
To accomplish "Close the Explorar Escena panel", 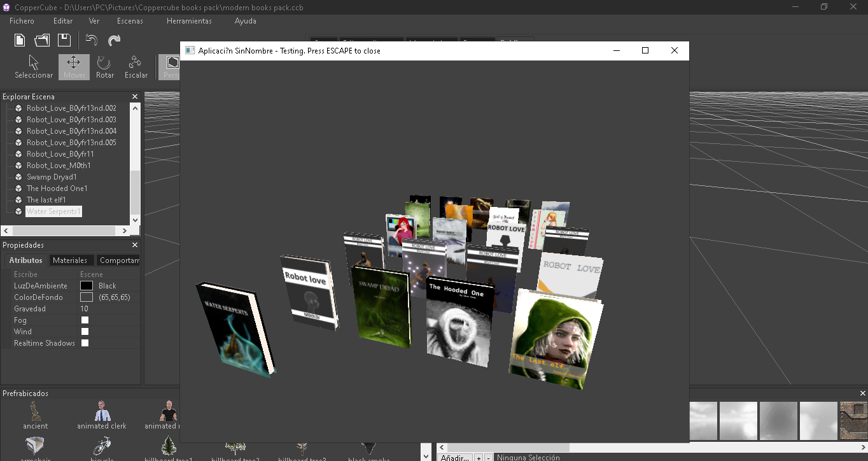I will click(135, 97).
